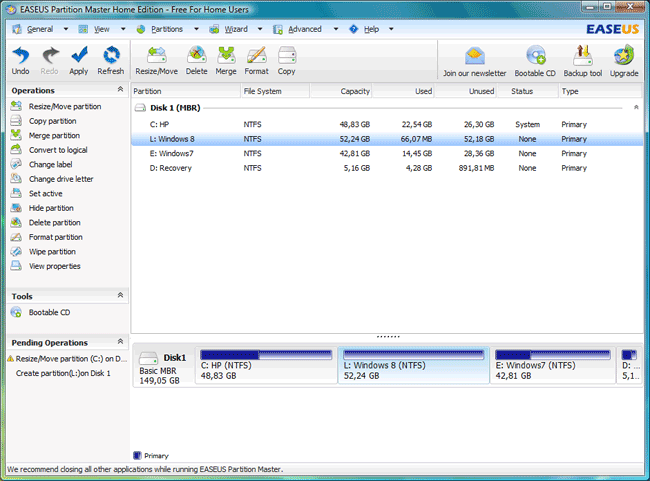Select the Resize/Move toolbar icon
This screenshot has height=481, width=650.
coord(158,59)
